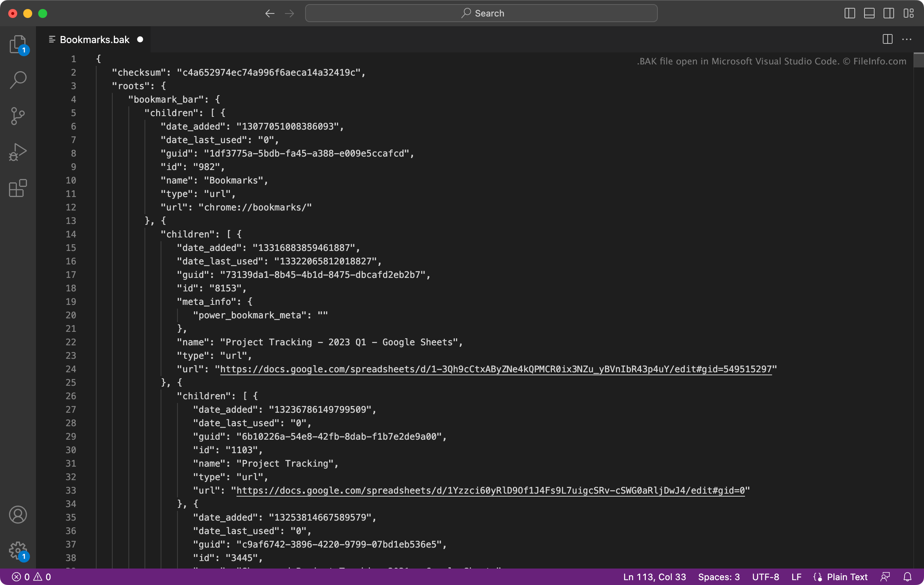The image size is (924, 585).
Task: Click the editor vertical scrollbar slider
Action: tap(918, 60)
